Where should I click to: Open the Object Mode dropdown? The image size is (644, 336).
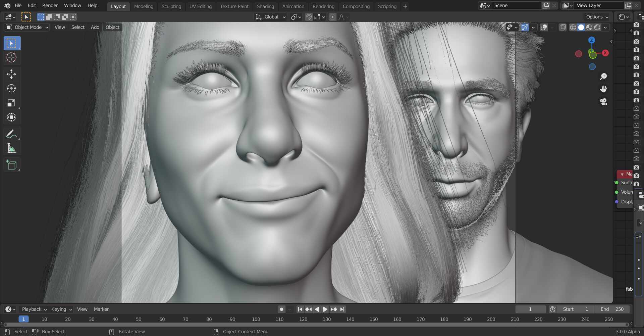coord(27,27)
